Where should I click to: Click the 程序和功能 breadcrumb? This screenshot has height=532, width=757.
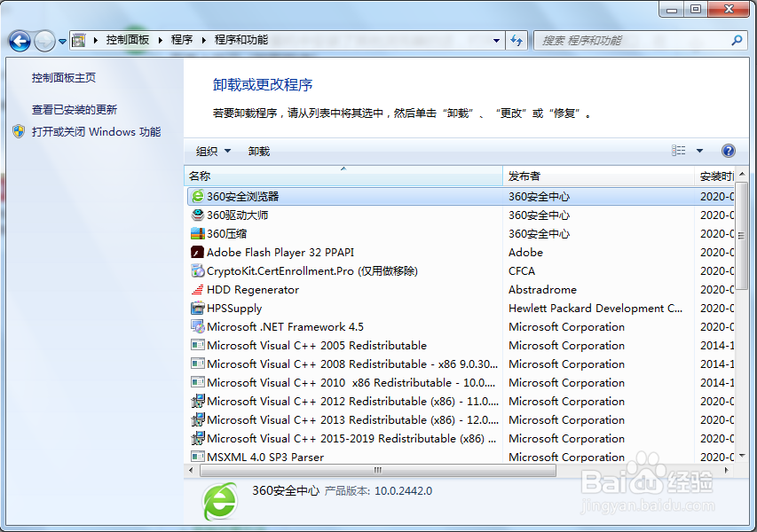pyautogui.click(x=241, y=40)
